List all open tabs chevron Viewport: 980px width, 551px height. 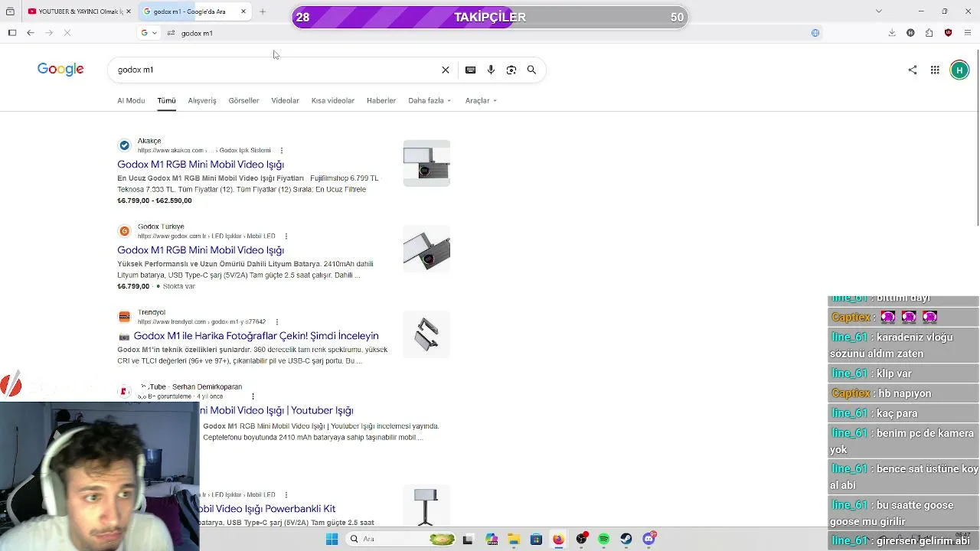click(x=879, y=11)
